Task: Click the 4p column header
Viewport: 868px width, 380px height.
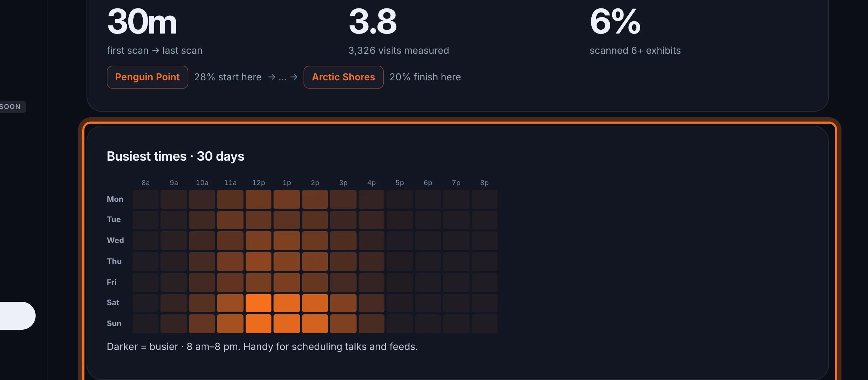Action: [x=372, y=183]
